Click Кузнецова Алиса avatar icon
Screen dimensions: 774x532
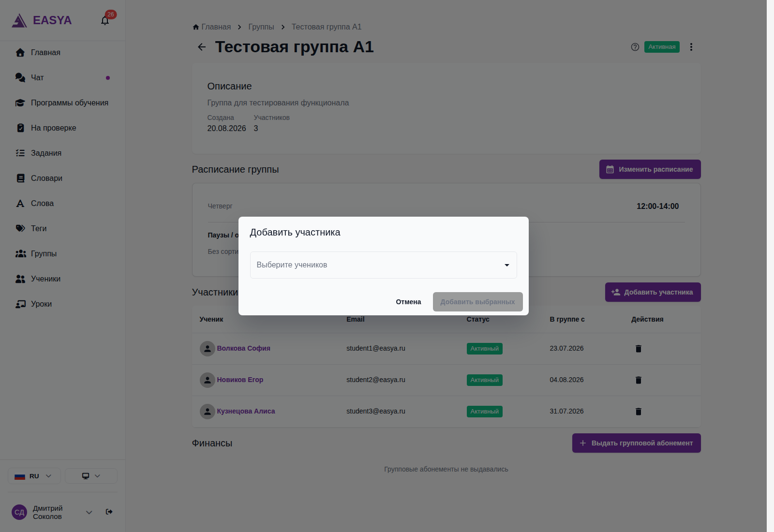208,412
